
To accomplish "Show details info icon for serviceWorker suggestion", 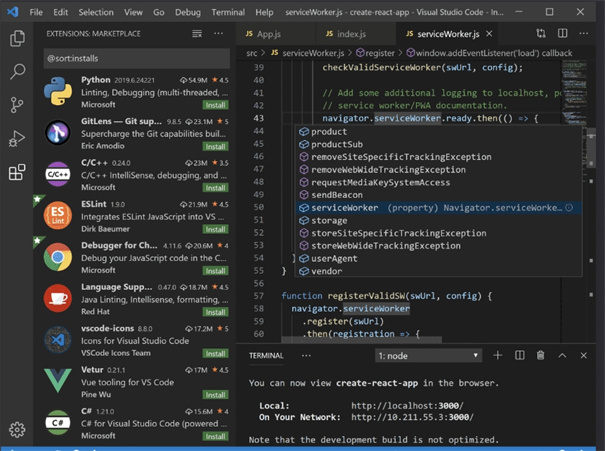I will 569,208.
